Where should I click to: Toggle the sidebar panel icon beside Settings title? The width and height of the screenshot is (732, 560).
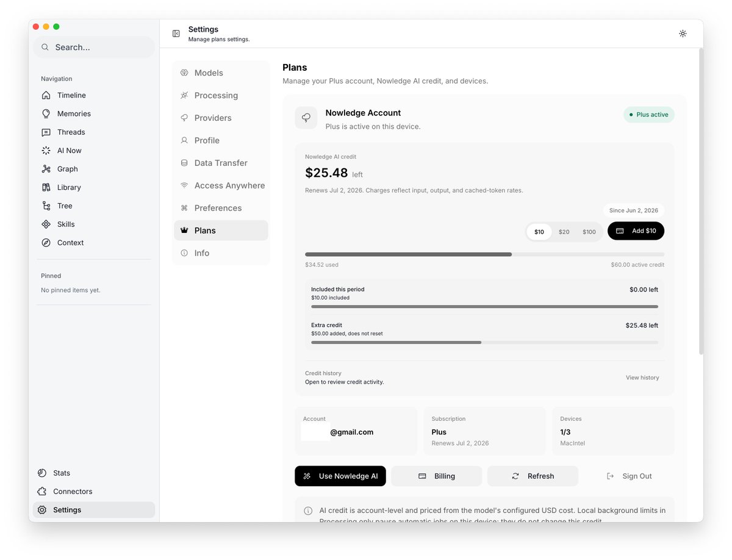click(x=176, y=34)
